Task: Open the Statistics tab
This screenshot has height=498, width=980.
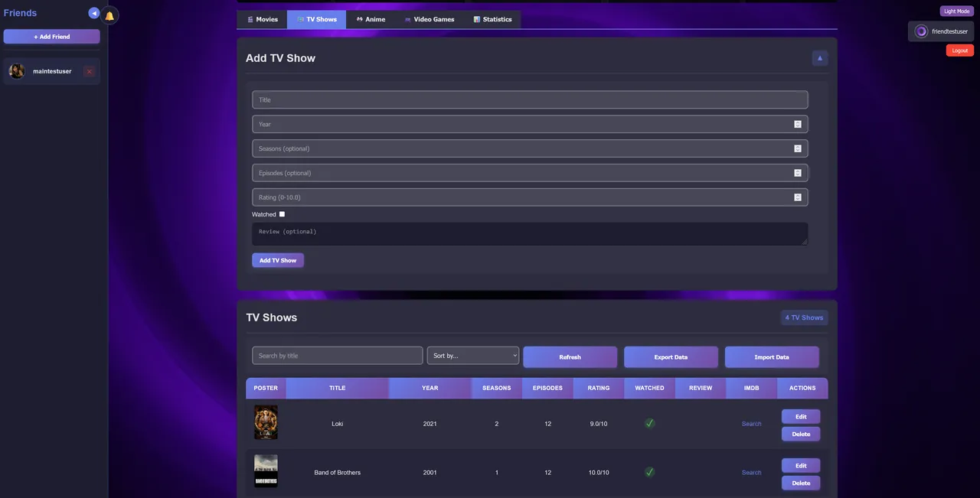Action: (x=492, y=19)
